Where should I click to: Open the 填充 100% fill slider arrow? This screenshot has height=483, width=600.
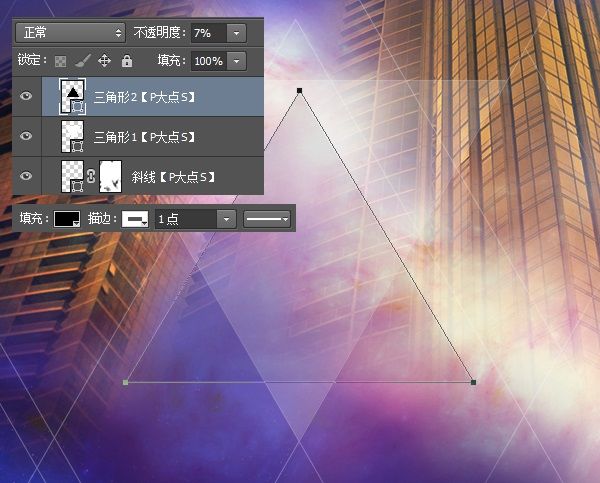point(236,61)
